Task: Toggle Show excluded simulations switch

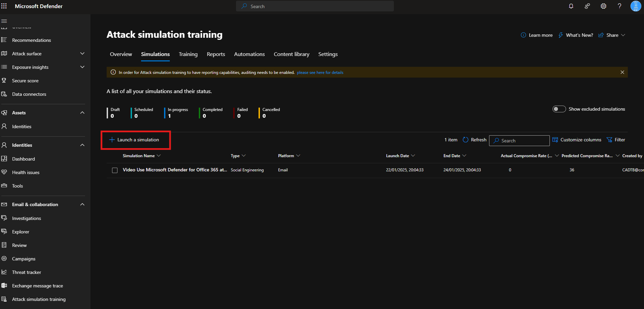Action: point(559,109)
